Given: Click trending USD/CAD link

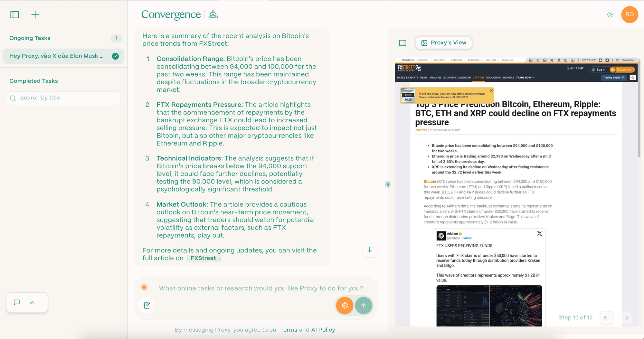Looking at the screenshot, I should coord(490,60).
